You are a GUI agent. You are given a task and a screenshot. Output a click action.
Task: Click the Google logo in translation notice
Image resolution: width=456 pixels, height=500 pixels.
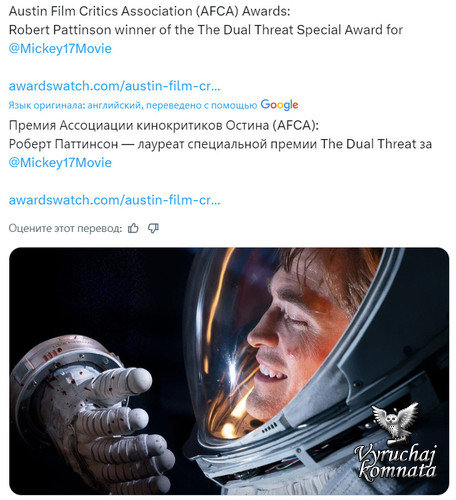click(279, 105)
